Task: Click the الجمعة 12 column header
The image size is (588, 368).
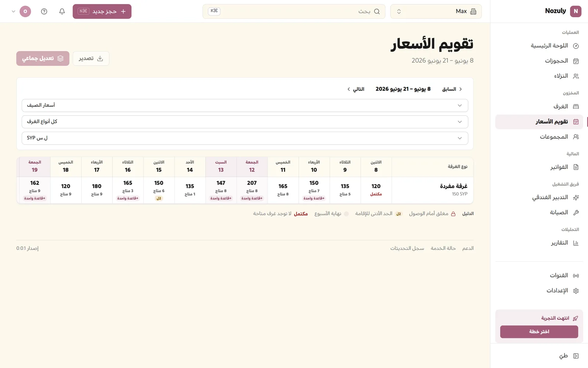Action: pyautogui.click(x=252, y=167)
